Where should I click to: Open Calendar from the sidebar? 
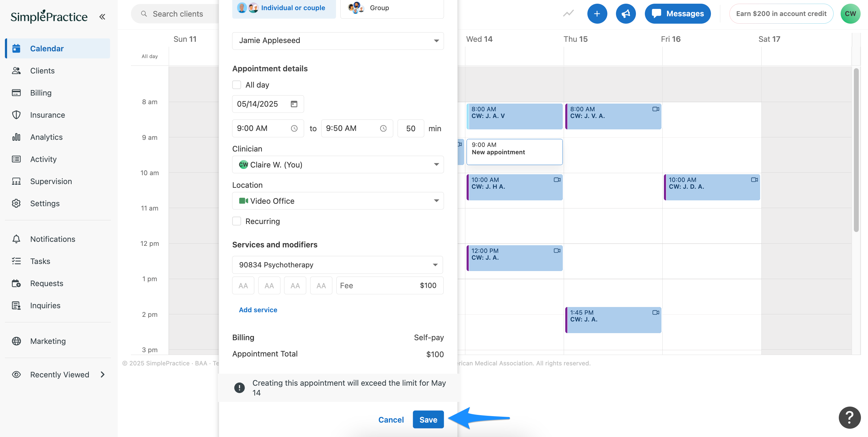[x=57, y=49]
